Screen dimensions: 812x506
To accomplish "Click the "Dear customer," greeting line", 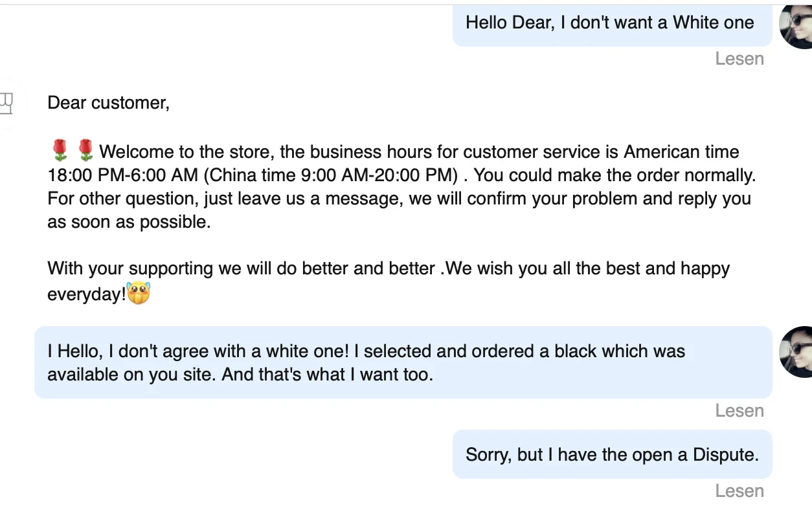I will click(x=108, y=103).
